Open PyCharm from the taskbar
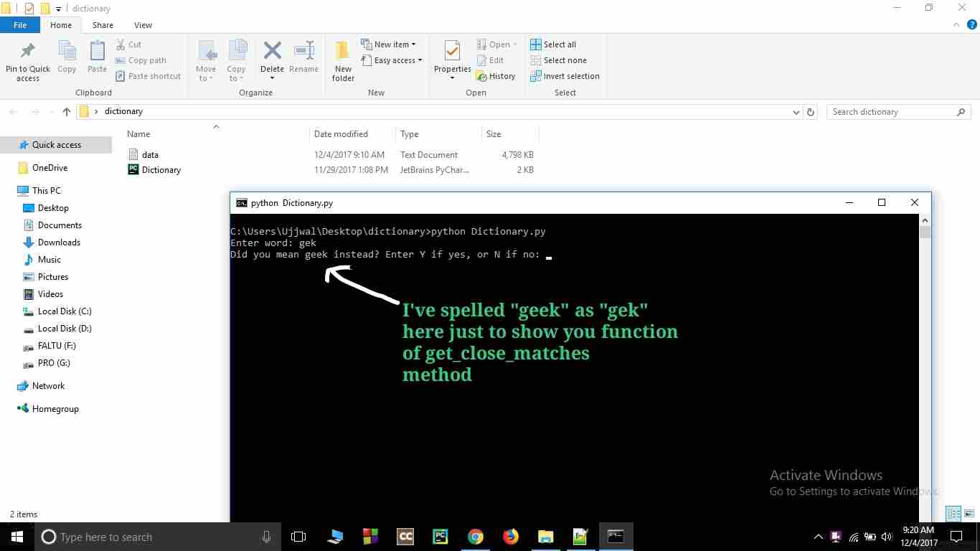 pos(440,537)
